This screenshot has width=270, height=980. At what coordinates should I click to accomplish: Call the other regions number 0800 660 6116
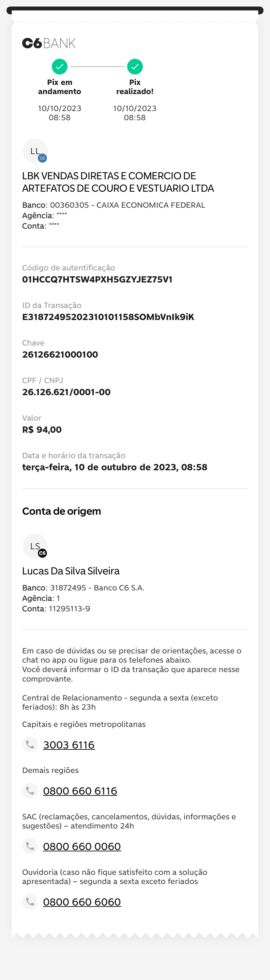point(80,791)
